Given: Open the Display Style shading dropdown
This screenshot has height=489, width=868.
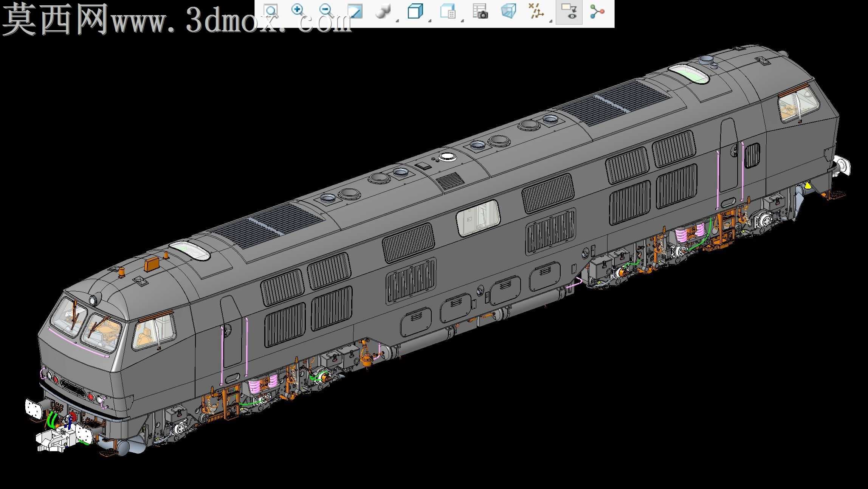Looking at the screenshot, I should coord(386,12).
